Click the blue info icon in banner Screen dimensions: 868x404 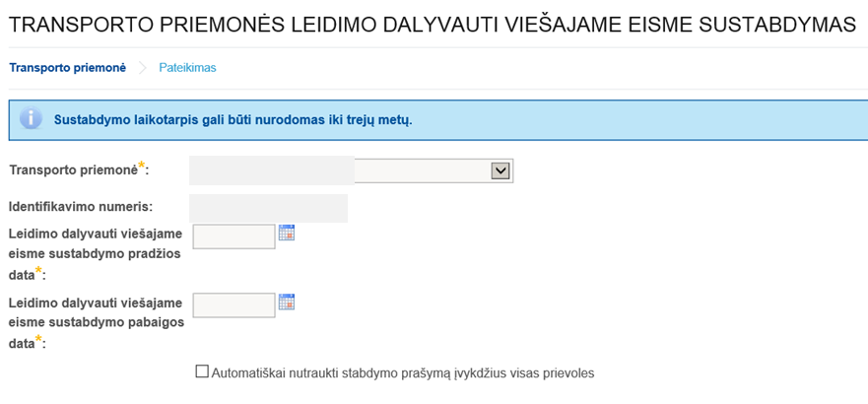point(31,119)
